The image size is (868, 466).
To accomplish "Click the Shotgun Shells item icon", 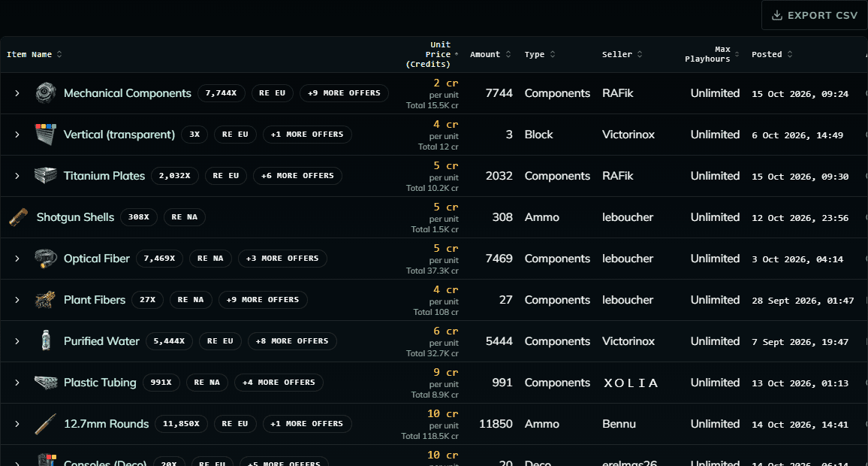I will click(18, 217).
